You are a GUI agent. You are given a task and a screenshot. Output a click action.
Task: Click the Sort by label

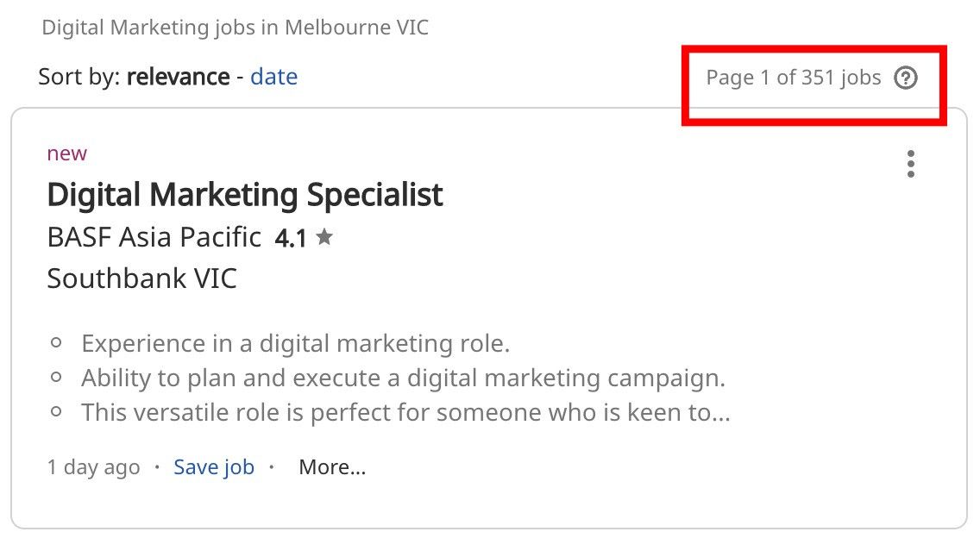pyautogui.click(x=78, y=77)
